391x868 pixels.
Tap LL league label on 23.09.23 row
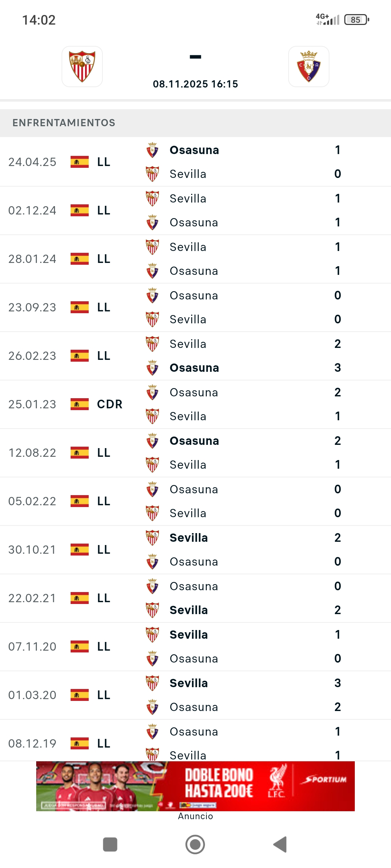pyautogui.click(x=104, y=307)
